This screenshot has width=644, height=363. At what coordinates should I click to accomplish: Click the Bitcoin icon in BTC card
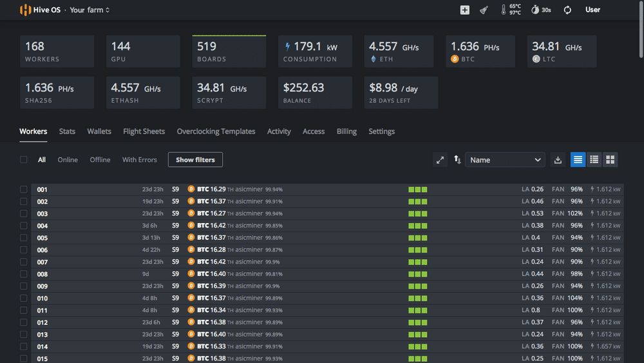[x=455, y=59]
